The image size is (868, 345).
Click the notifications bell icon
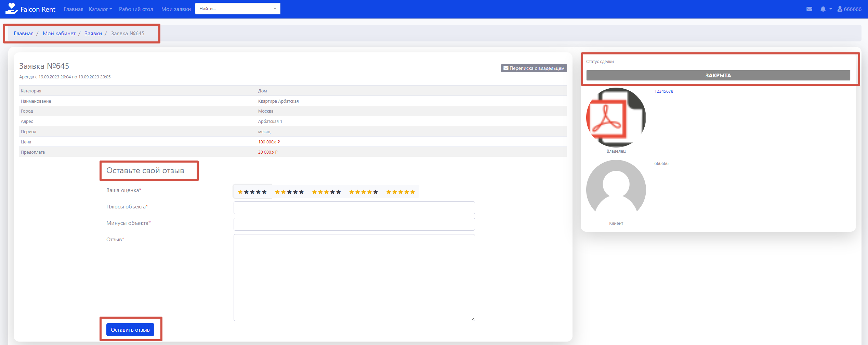(x=823, y=9)
